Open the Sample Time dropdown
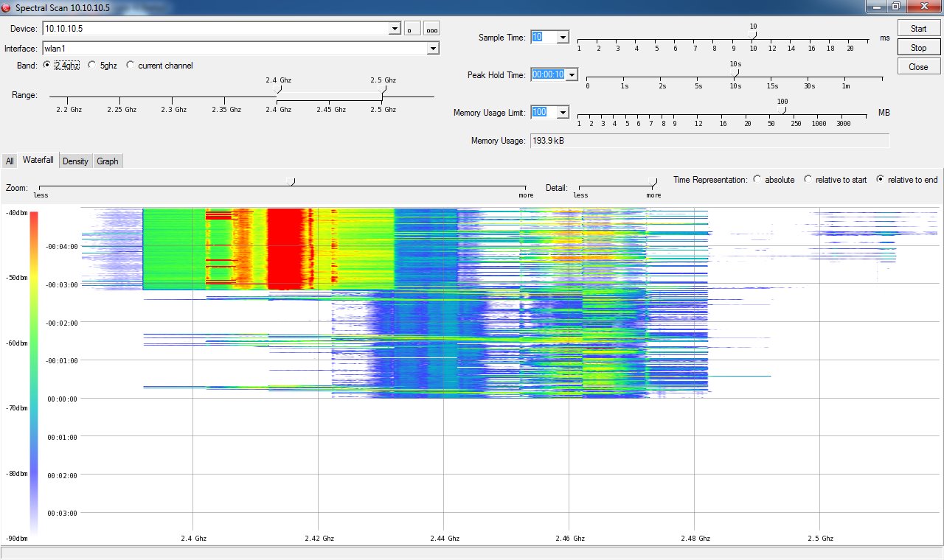Image resolution: width=944 pixels, height=560 pixels. pyautogui.click(x=562, y=37)
